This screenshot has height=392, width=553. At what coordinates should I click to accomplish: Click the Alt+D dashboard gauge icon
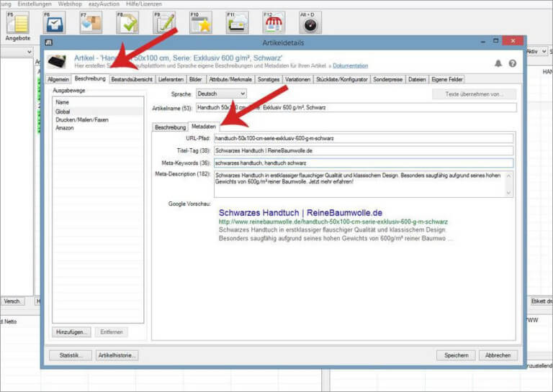[310, 23]
